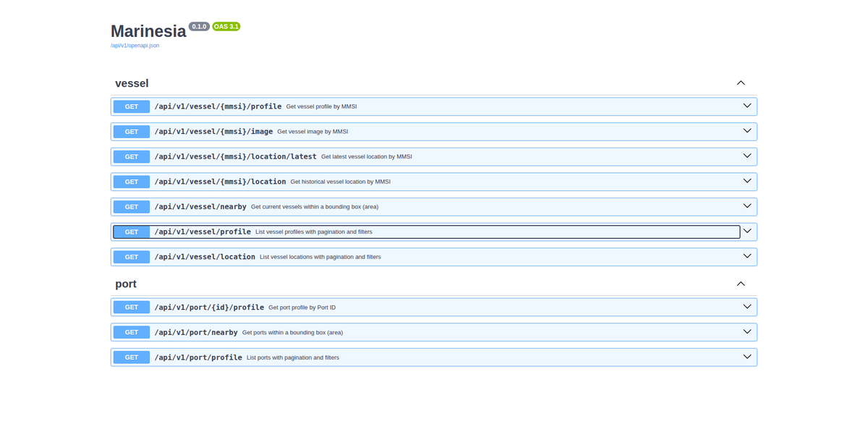
Task: Click 'List vessel locations with pagination' description
Action: [x=320, y=257]
